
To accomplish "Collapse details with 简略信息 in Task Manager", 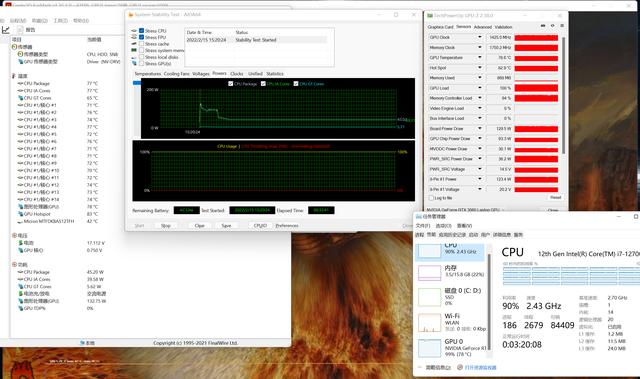I will [x=438, y=368].
